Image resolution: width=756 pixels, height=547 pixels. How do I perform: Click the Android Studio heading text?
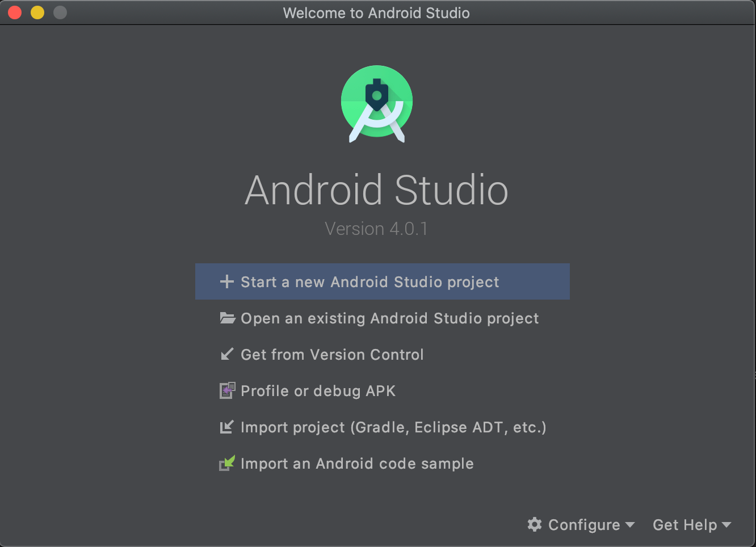[x=376, y=190]
